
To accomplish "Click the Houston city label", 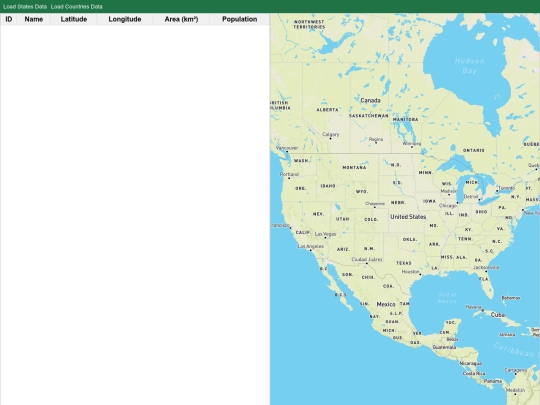I will point(410,272).
